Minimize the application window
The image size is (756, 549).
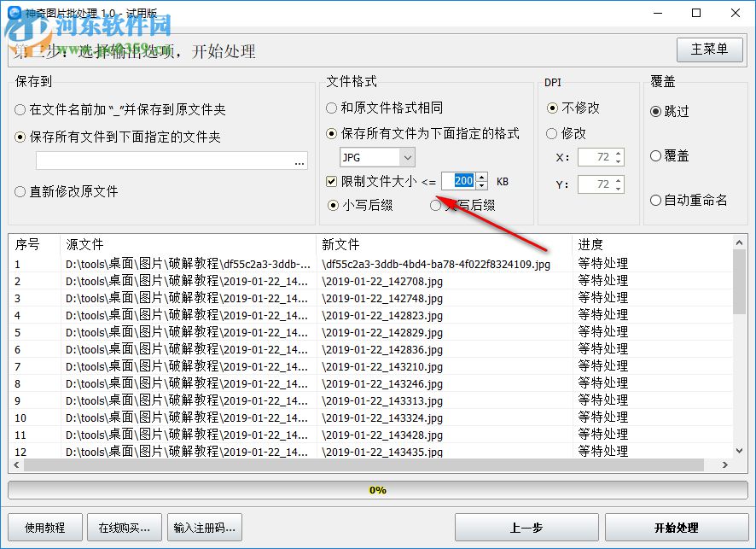tap(658, 13)
